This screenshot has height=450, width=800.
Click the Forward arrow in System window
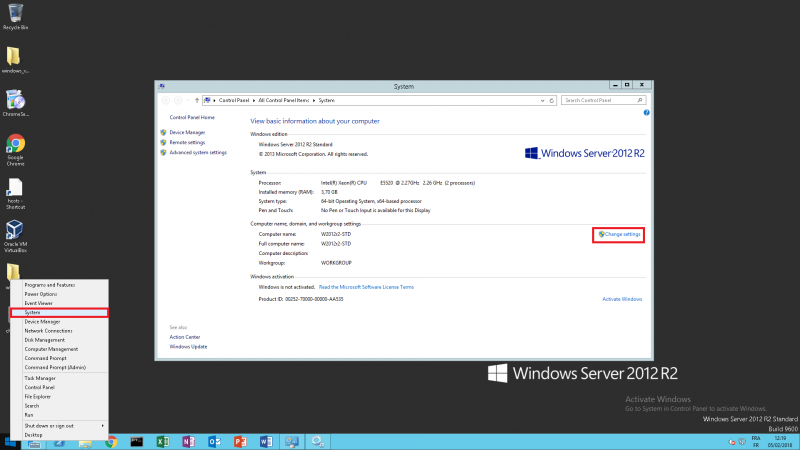[178, 101]
